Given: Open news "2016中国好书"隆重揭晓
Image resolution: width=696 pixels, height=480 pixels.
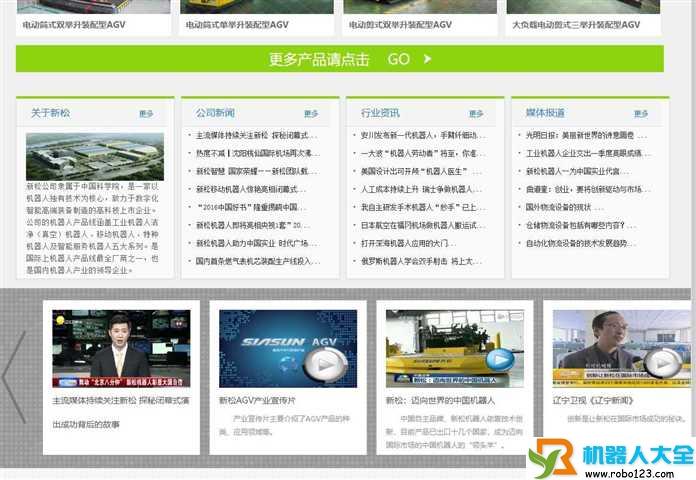Looking at the screenshot, I should [251, 207].
